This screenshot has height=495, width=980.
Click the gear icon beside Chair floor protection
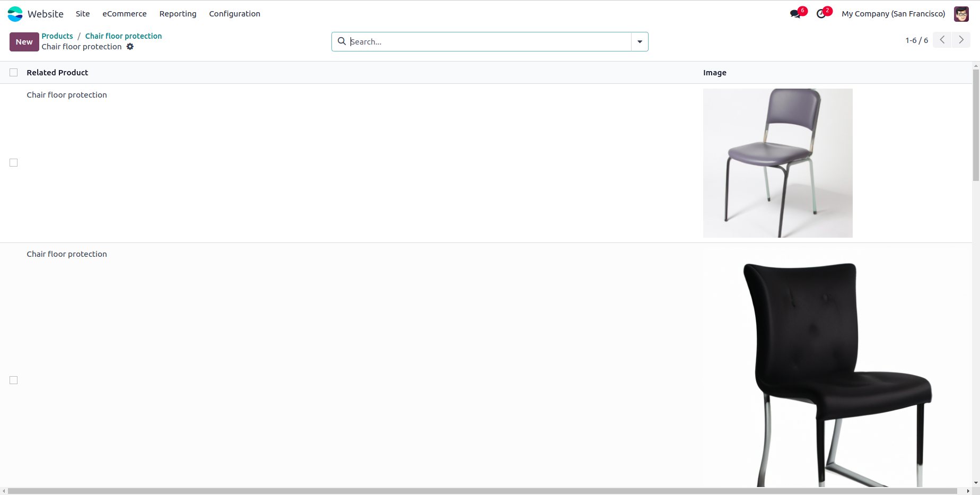[x=130, y=47]
